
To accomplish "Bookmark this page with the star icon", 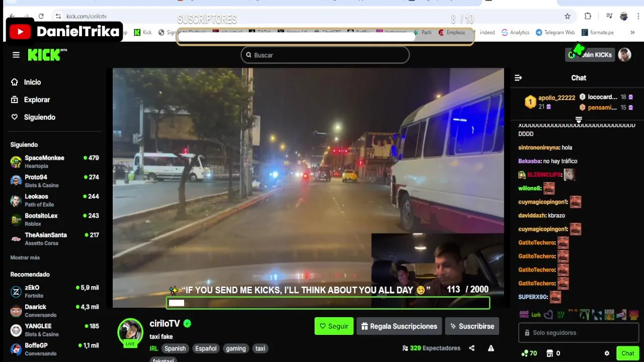I will pos(568,16).
